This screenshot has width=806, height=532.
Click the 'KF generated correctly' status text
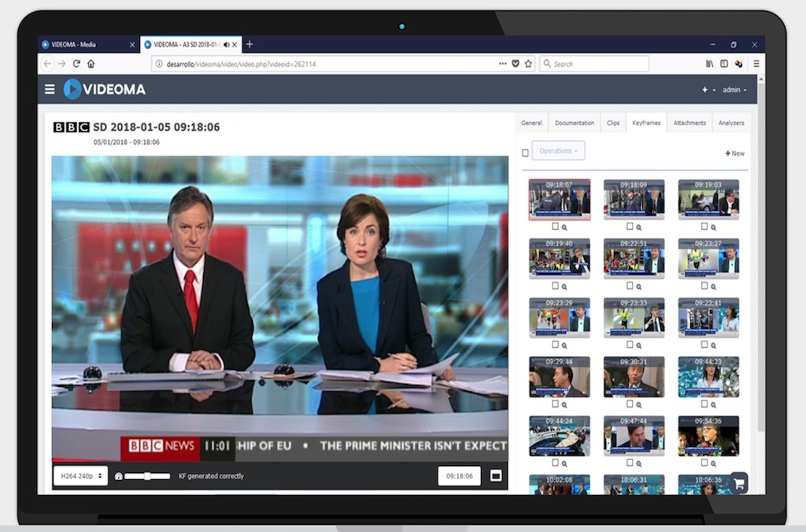[x=211, y=476]
